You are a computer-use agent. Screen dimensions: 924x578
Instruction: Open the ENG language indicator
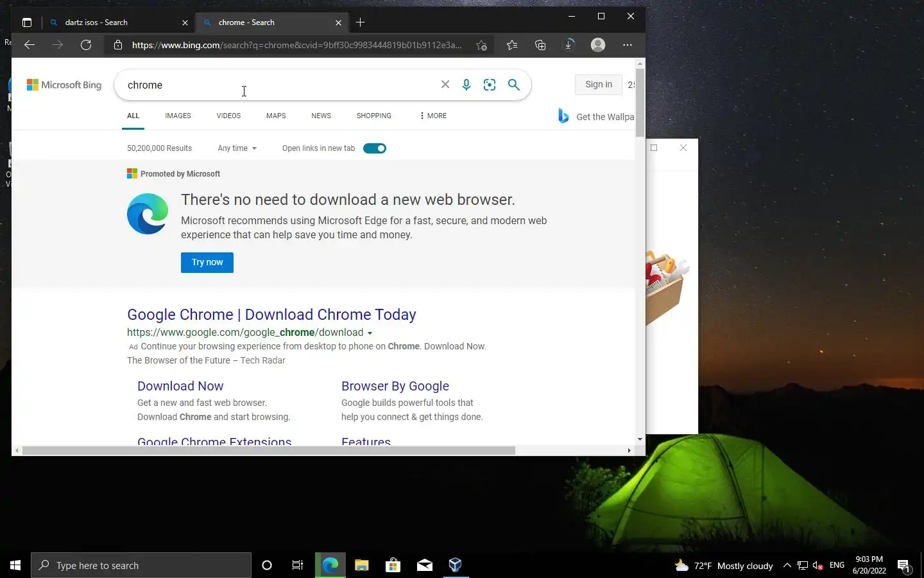(837, 565)
